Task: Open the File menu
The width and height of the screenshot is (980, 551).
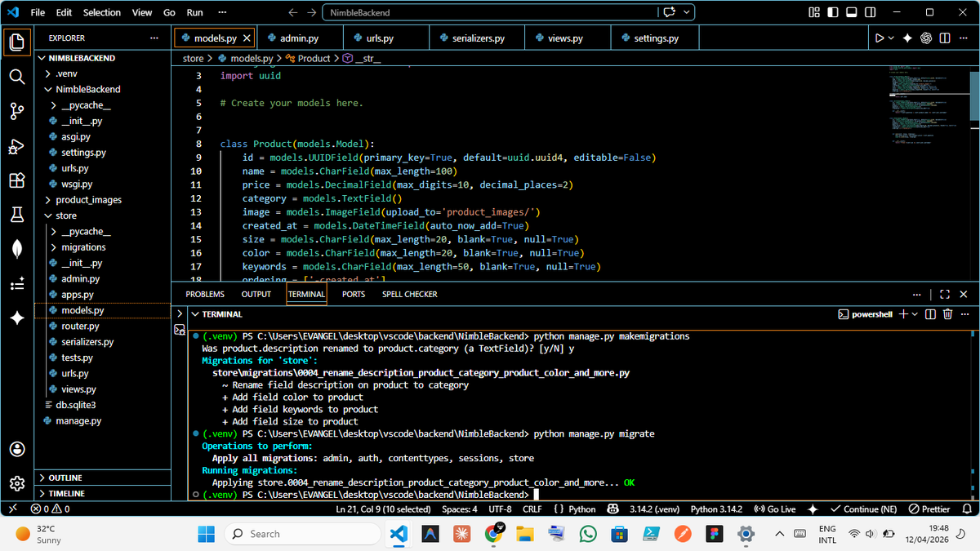Action: tap(38, 12)
